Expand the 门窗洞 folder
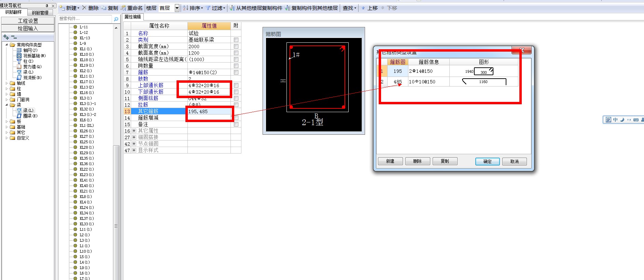The height and width of the screenshot is (280, 644). 6,99
